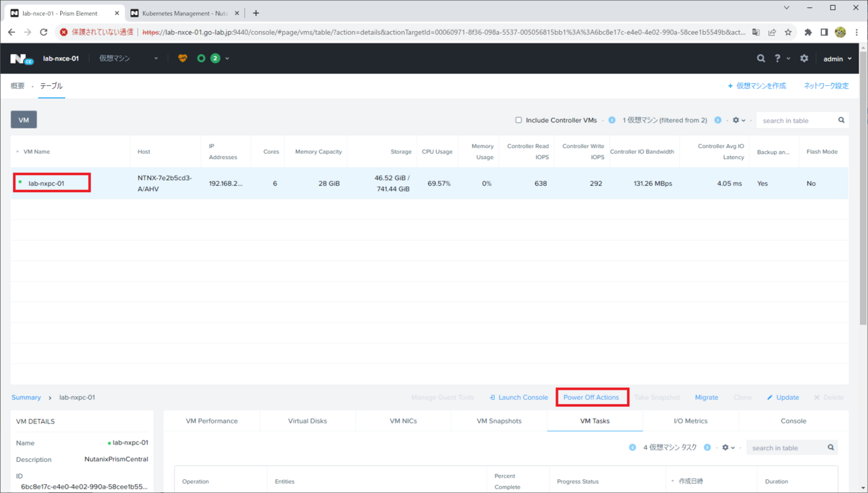Reload the page with browser refresh icon
Screen dimensions: 868x493
(x=43, y=32)
